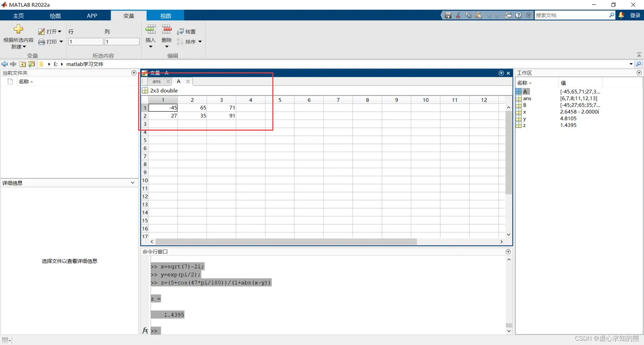
Task: Open the address bar path history dropdown
Action: 631,64
